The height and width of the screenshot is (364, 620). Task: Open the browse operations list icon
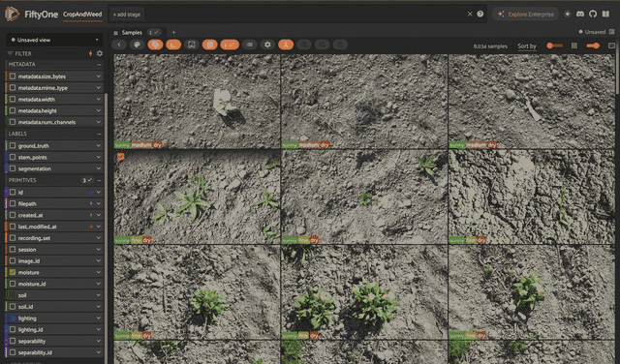point(250,45)
